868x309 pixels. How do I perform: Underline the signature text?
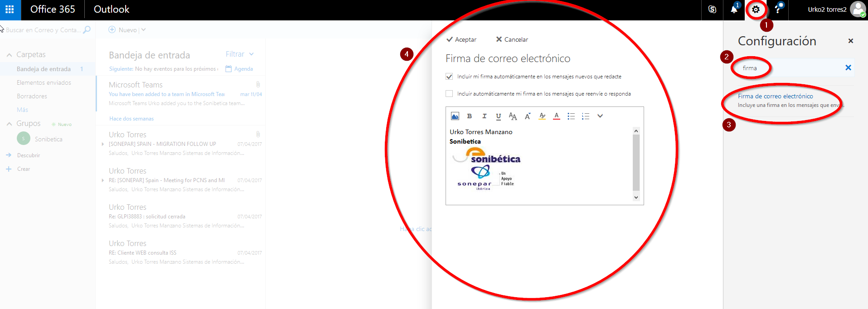(499, 116)
